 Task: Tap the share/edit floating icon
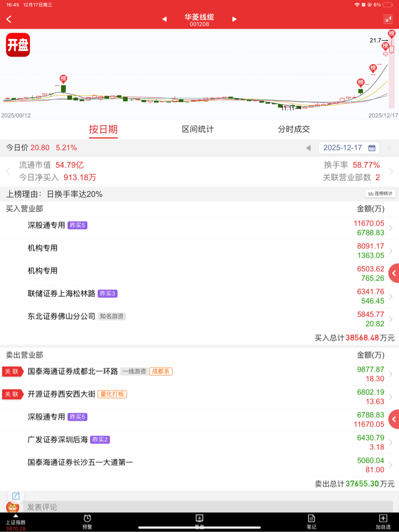[16, 496]
